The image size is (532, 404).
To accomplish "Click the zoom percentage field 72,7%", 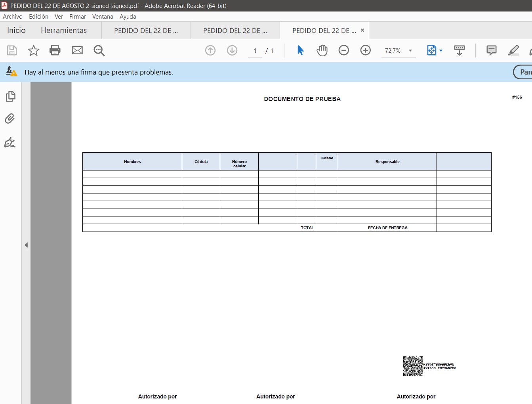I will (393, 51).
